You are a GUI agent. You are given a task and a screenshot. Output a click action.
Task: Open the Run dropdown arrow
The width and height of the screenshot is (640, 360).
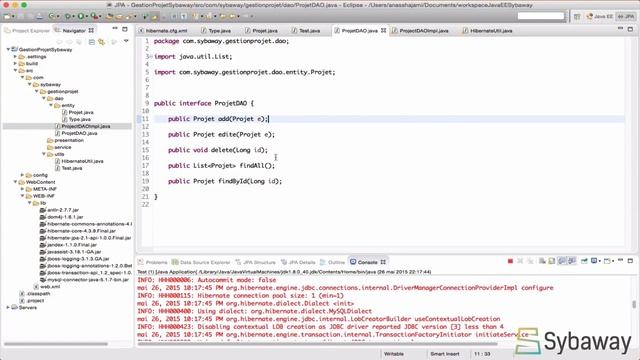(87, 16)
